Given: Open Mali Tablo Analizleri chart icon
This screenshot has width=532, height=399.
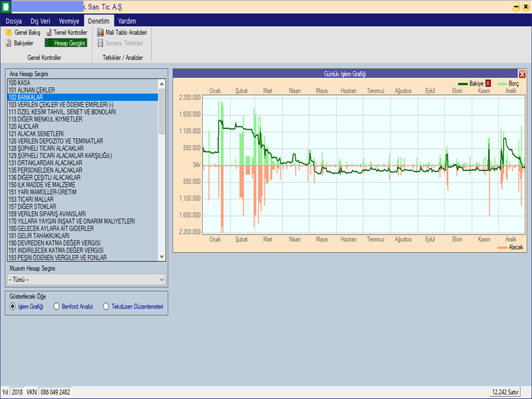Looking at the screenshot, I should (x=100, y=32).
